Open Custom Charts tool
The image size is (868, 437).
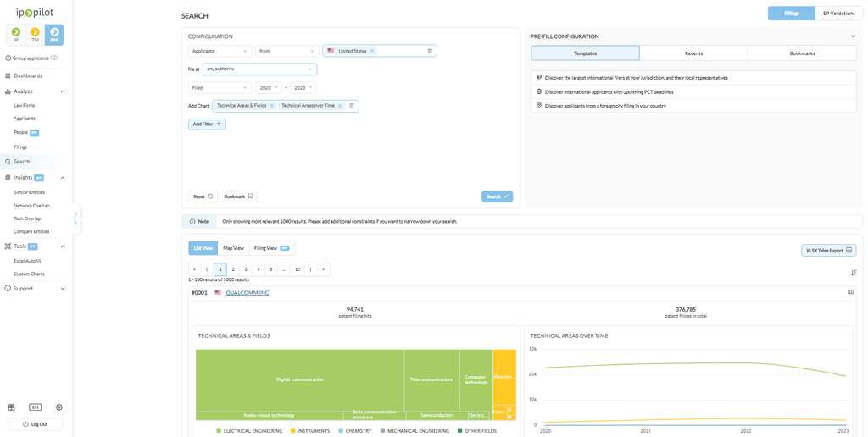click(30, 274)
